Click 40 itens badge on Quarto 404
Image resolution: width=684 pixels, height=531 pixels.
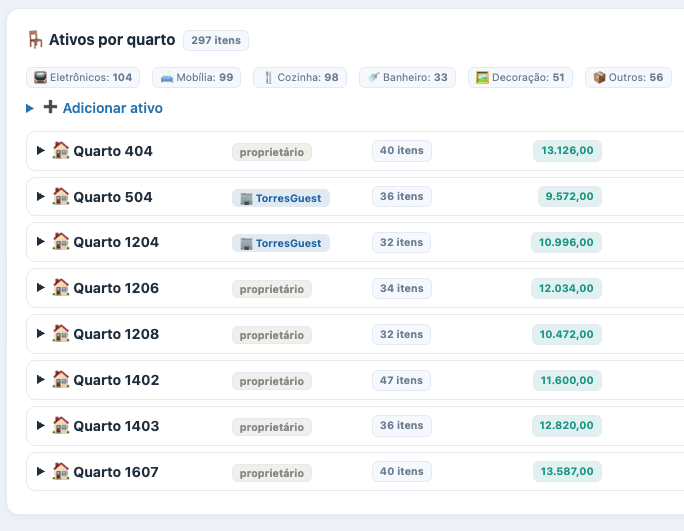click(402, 151)
